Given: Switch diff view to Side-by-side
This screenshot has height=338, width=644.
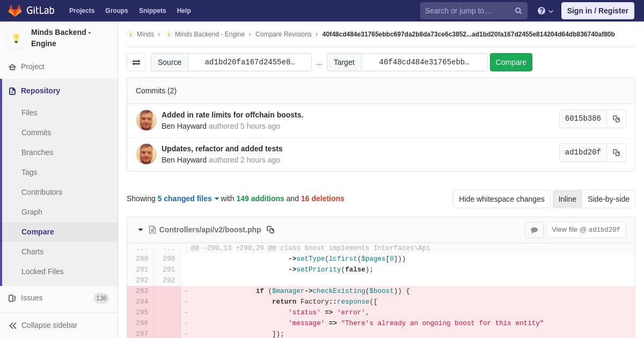Looking at the screenshot, I should (x=609, y=199).
